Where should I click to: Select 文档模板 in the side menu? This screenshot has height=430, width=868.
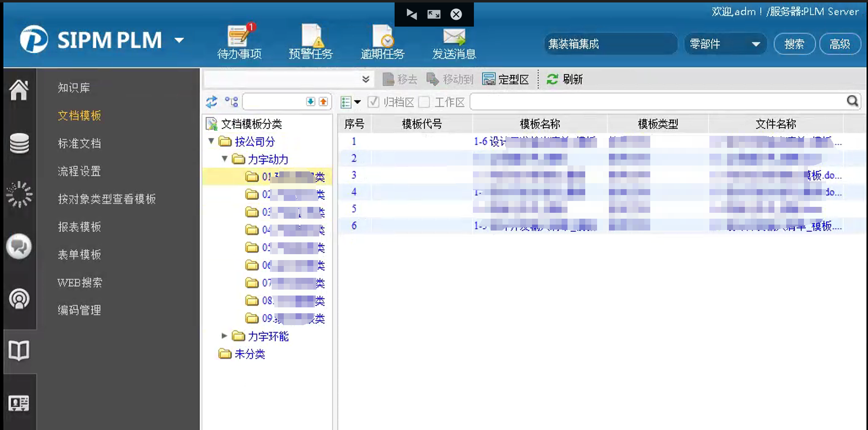[x=79, y=116]
